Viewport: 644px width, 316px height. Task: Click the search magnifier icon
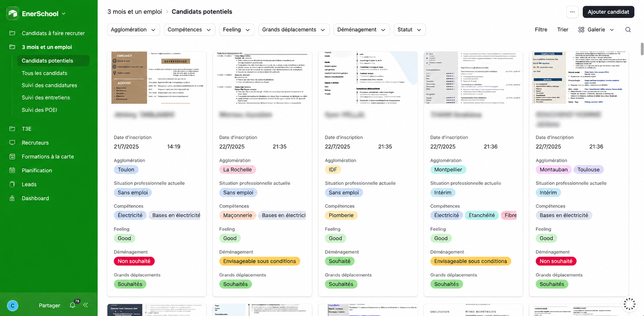click(x=628, y=29)
